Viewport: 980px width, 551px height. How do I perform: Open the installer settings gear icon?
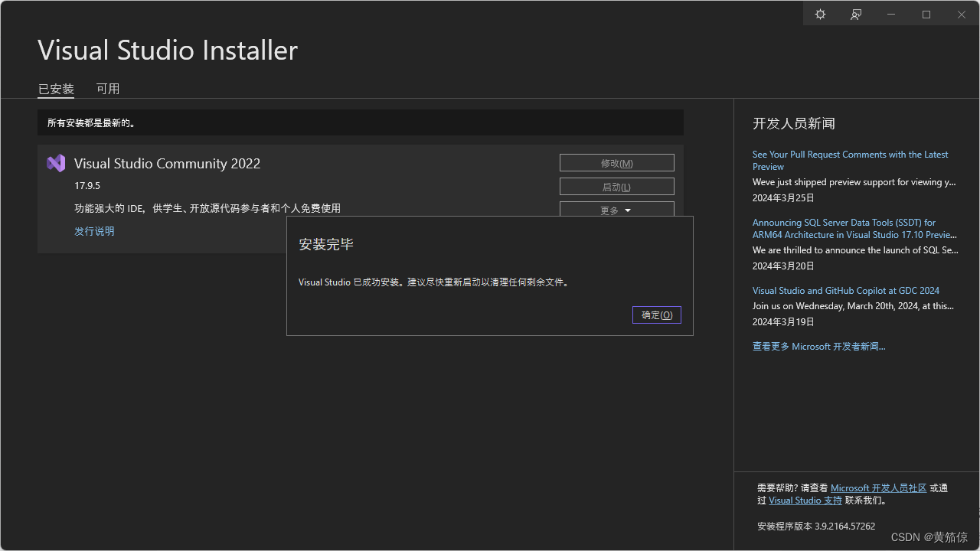pos(820,15)
